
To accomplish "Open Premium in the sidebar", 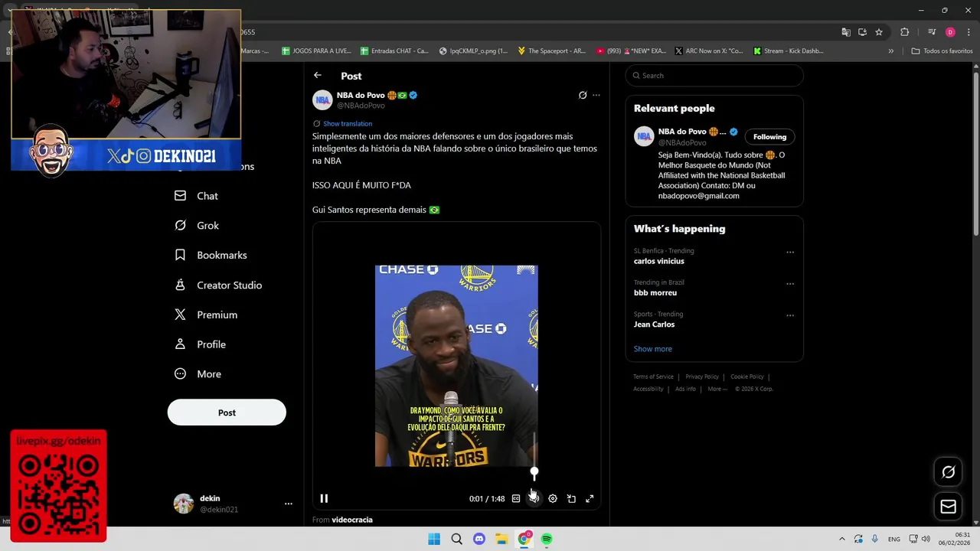I will coord(206,315).
